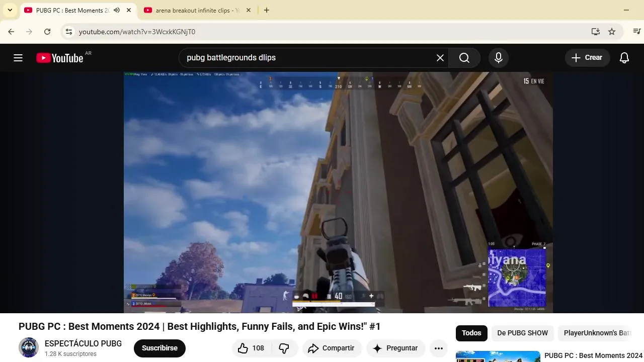Viewport: 644px width, 362px height.
Task: Click the video title text
Action: [200, 326]
